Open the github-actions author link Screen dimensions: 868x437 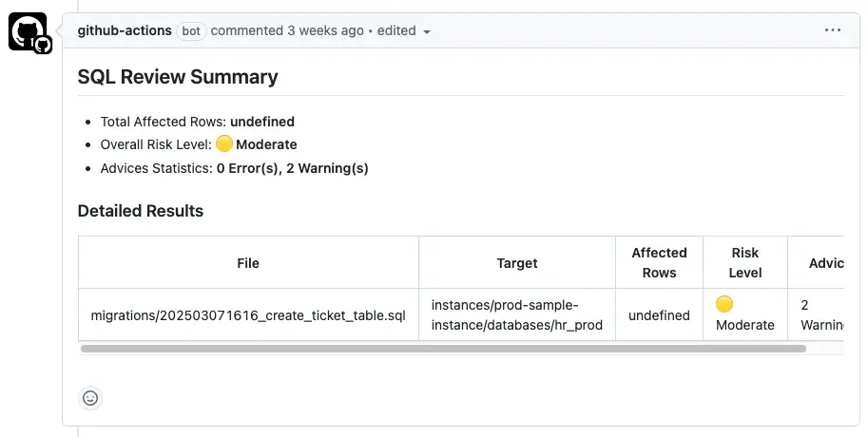click(x=125, y=30)
